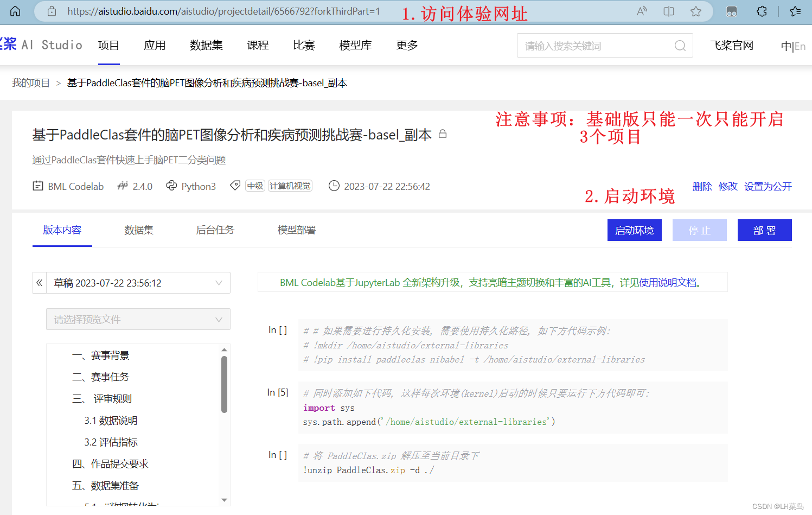This screenshot has height=515, width=812.
Task: Open the 模型库 menu
Action: point(355,46)
